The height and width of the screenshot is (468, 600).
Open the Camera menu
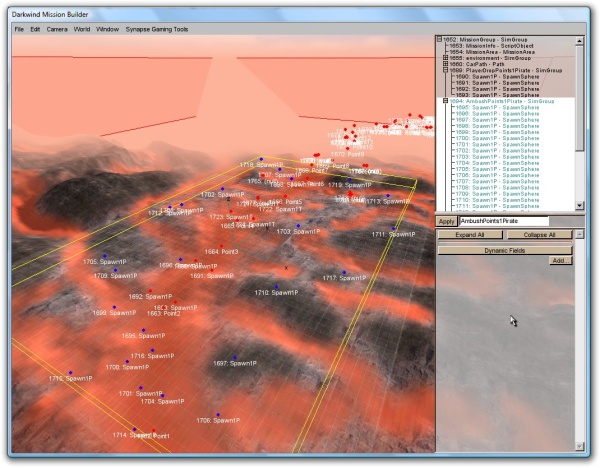tap(57, 29)
